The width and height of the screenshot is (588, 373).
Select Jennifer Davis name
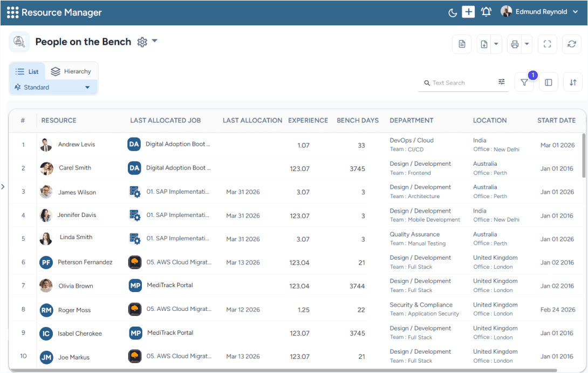pyautogui.click(x=77, y=215)
